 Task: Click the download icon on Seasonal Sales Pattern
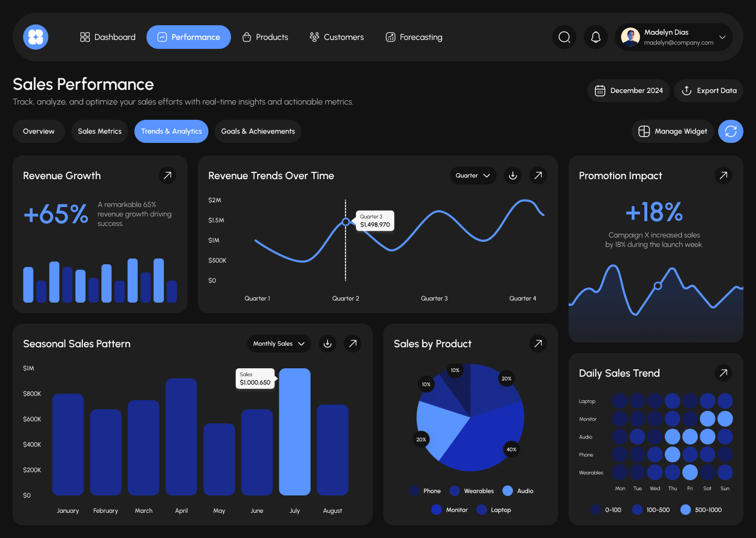point(328,344)
